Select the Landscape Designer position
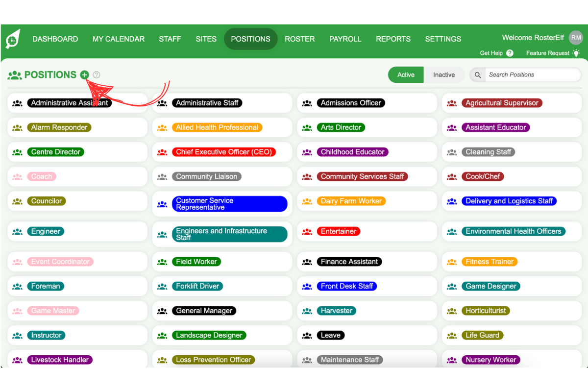Screen dimensions: 588x392 pos(209,335)
